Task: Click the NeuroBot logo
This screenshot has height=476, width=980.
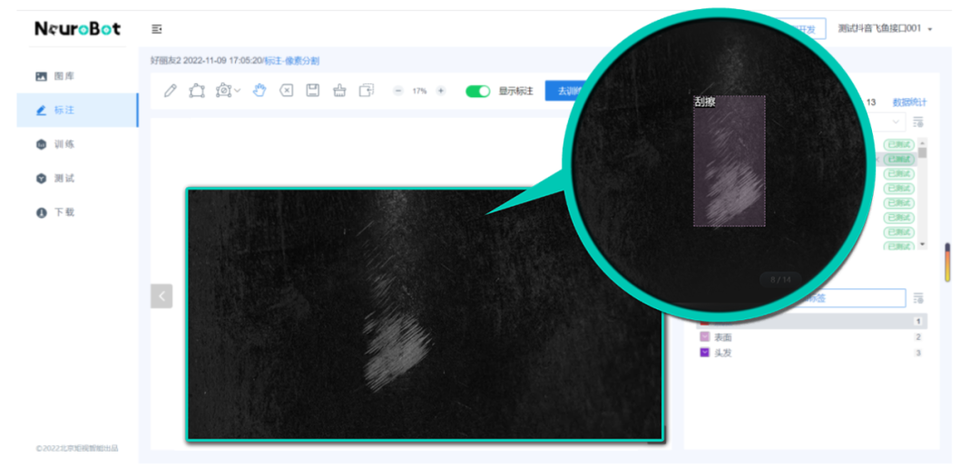Action: pyautogui.click(x=77, y=29)
